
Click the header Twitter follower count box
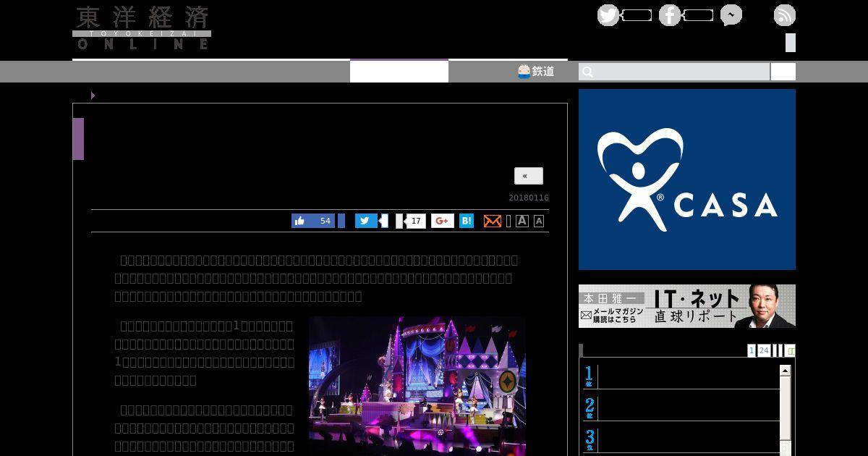637,15
